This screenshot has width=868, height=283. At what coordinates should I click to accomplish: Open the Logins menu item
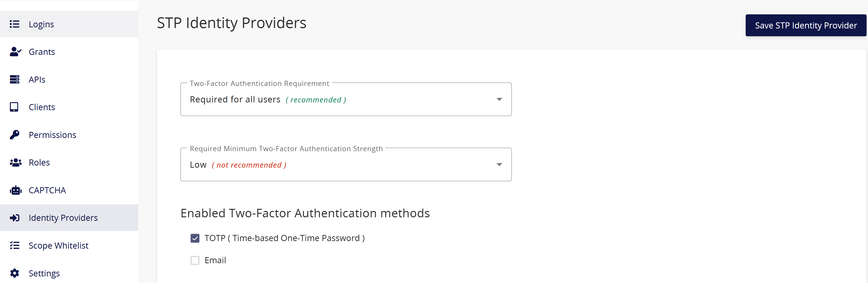point(69,24)
